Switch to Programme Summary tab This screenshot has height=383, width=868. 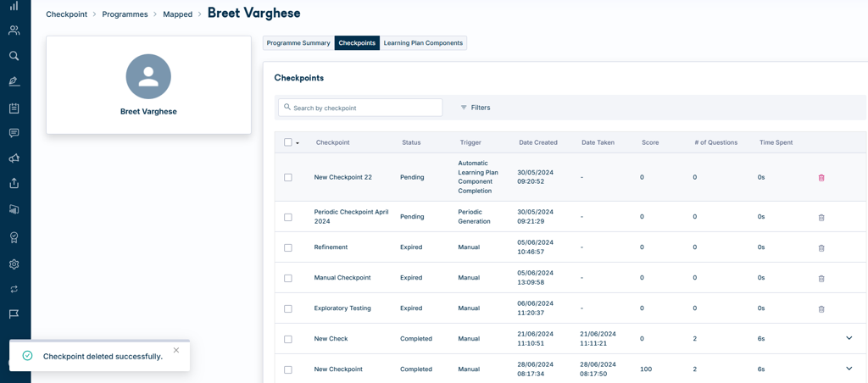(298, 42)
